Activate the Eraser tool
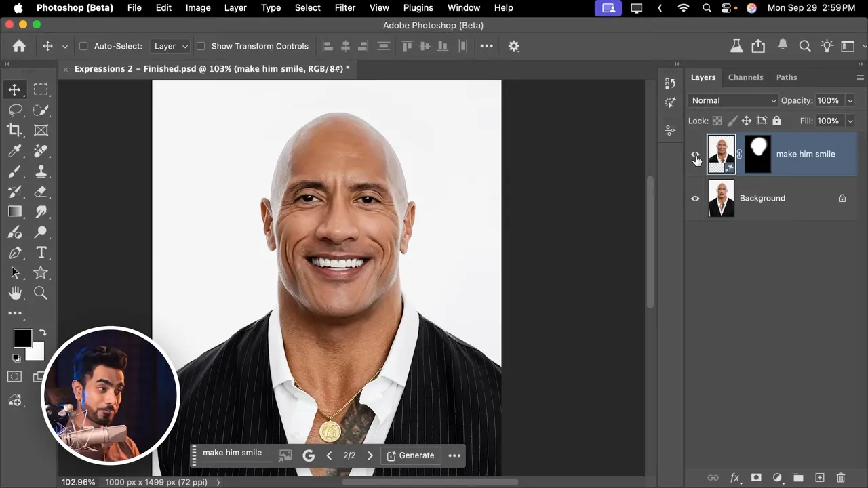The width and height of the screenshot is (868, 488). pyautogui.click(x=41, y=191)
